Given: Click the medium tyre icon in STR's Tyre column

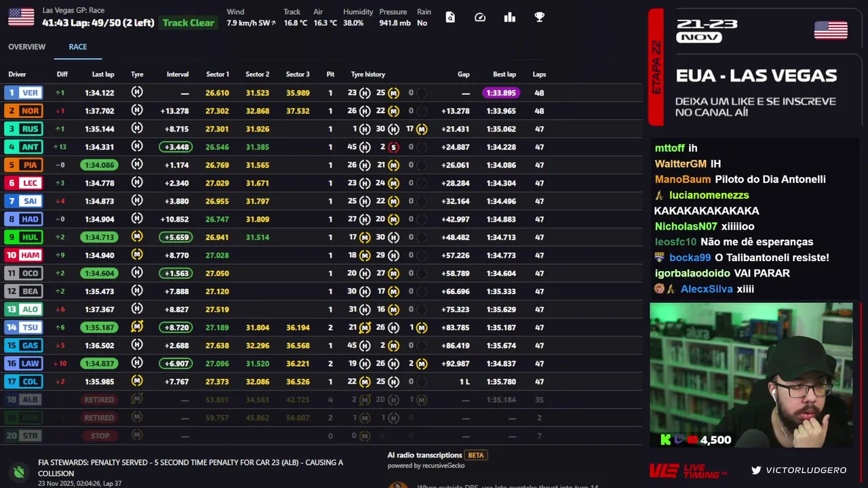Looking at the screenshot, I should pyautogui.click(x=137, y=435).
